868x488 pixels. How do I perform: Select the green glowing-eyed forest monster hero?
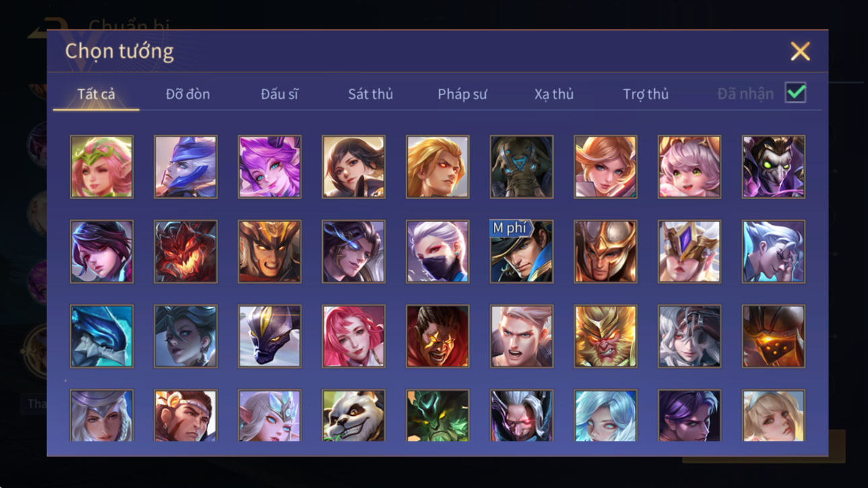[437, 416]
